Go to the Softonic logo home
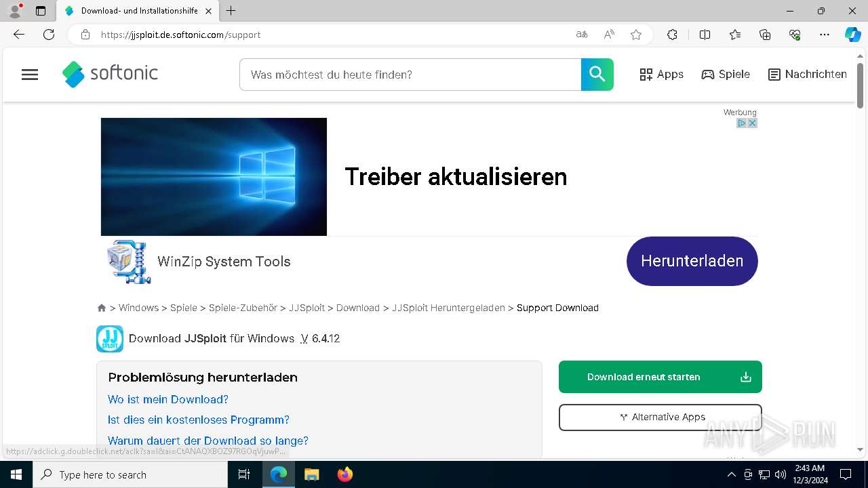Image resolution: width=868 pixels, height=488 pixels. pyautogui.click(x=110, y=74)
